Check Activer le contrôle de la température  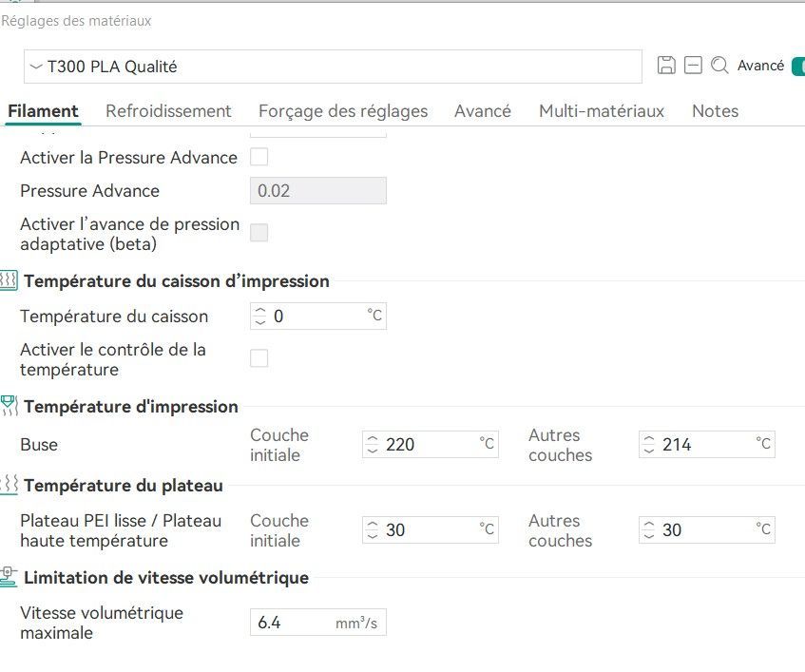tap(259, 358)
